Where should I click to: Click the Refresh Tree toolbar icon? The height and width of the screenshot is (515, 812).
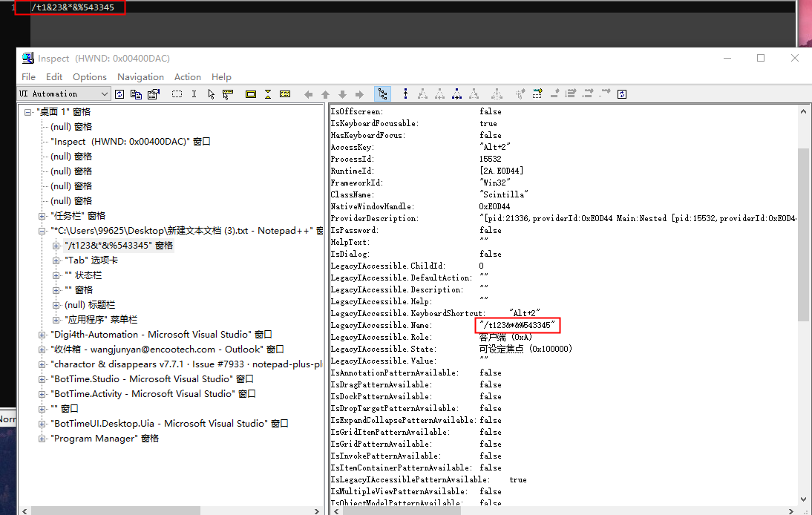click(x=119, y=94)
